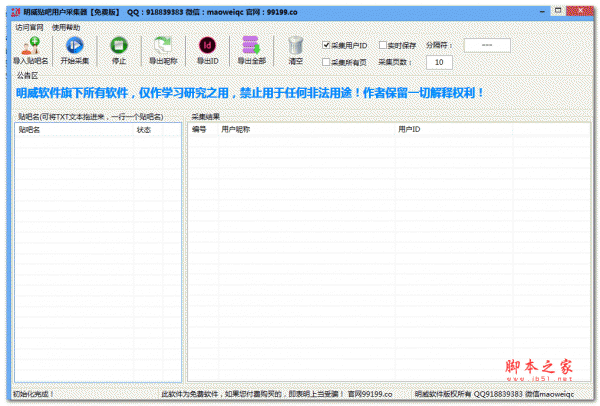600x406 pixels.
Task: Click the 导入贴吧名 import icon
Action: pyautogui.click(x=30, y=46)
